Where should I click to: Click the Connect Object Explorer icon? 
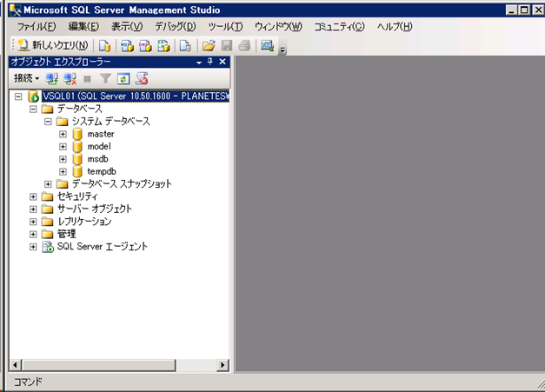pyautogui.click(x=52, y=78)
